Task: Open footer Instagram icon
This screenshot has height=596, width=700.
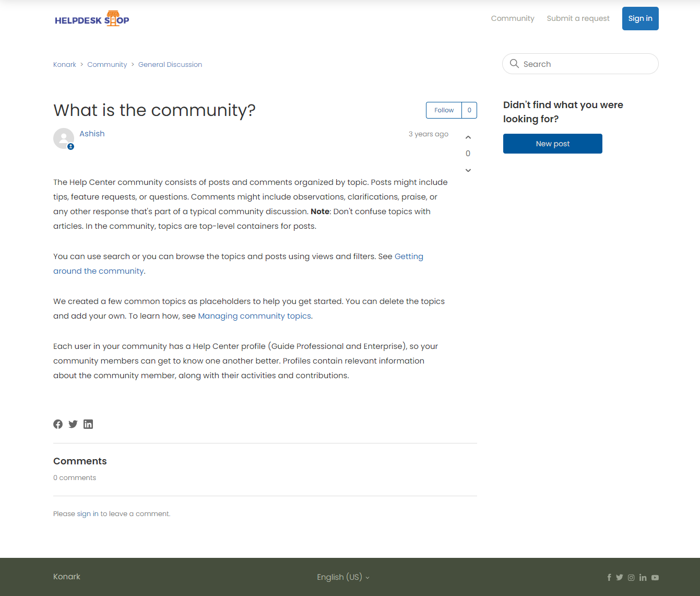Action: pos(631,577)
